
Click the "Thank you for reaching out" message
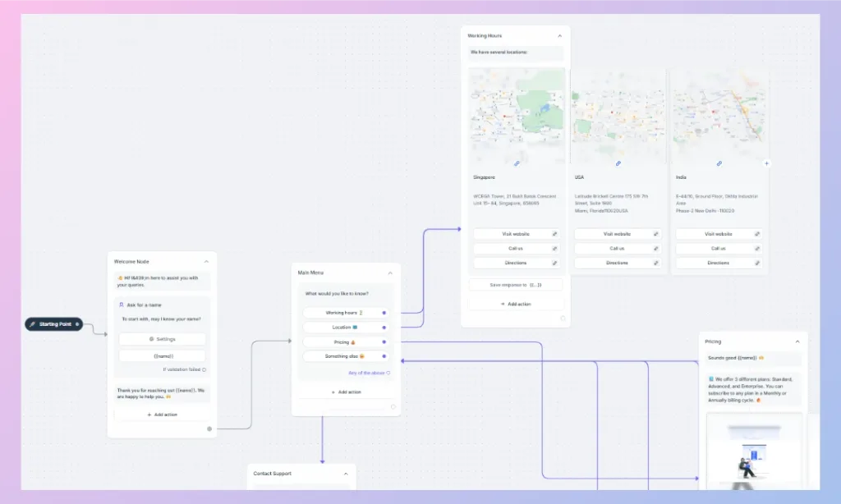click(161, 393)
